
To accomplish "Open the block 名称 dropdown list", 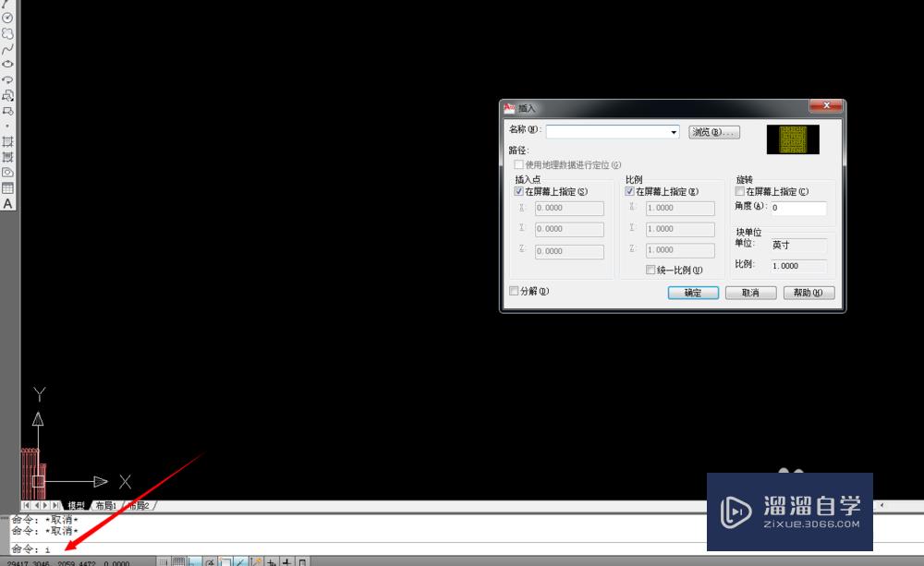I will point(675,131).
